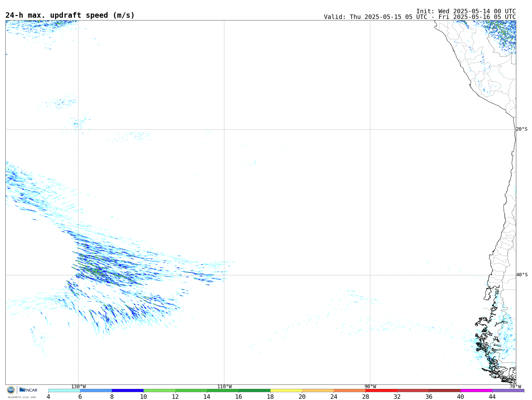
Task: Click the colorbar tick label 32
Action: (397, 397)
